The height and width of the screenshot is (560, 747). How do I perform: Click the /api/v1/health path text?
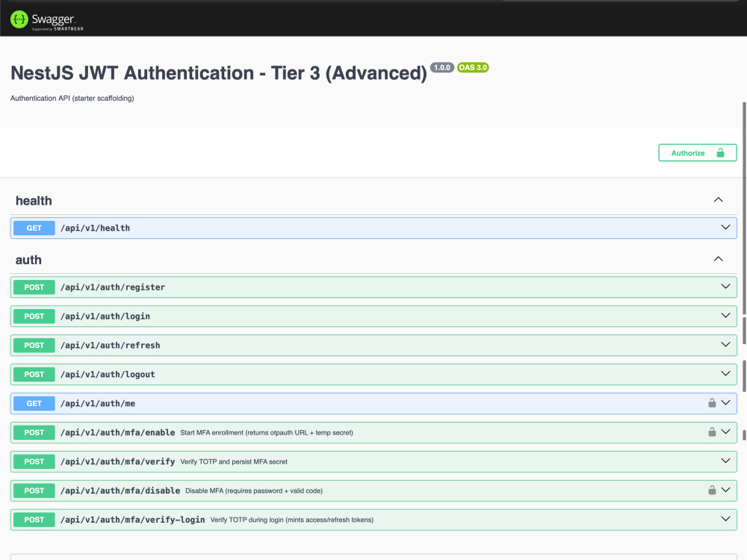96,228
